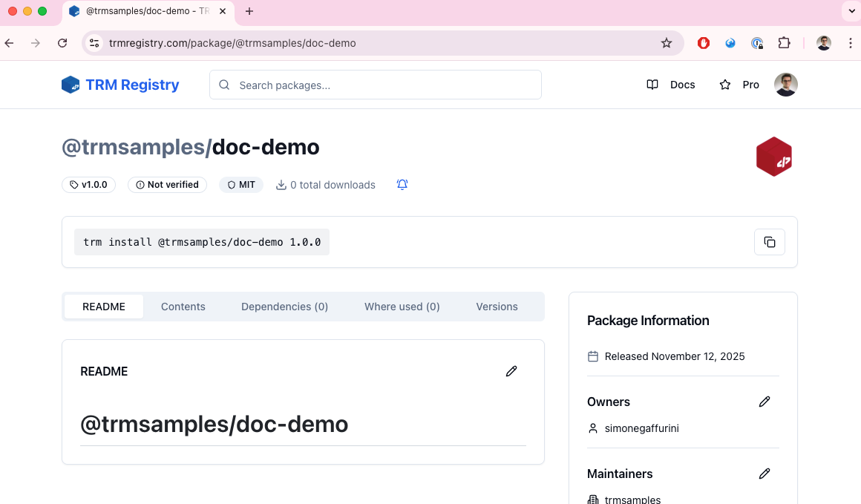861x504 pixels.
Task: Focus the Search packages field
Action: click(376, 85)
